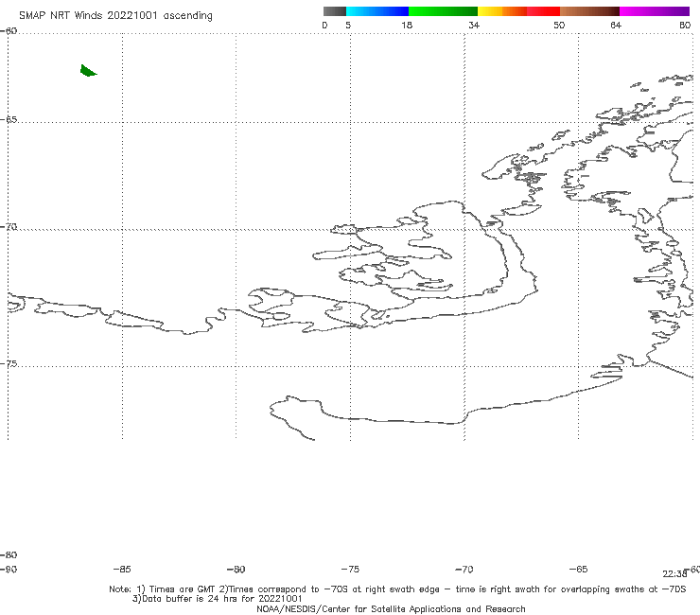Click the color bar scale value 50
700x615 pixels.
pos(559,25)
